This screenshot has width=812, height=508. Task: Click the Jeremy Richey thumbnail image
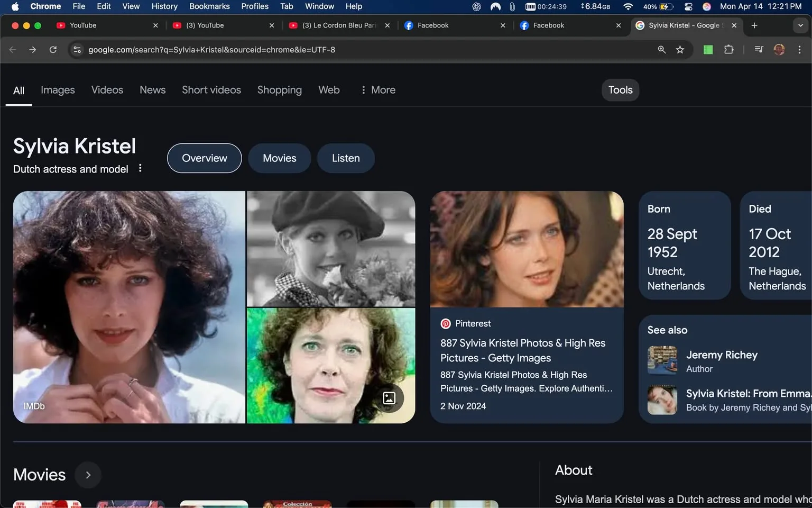pyautogui.click(x=662, y=360)
